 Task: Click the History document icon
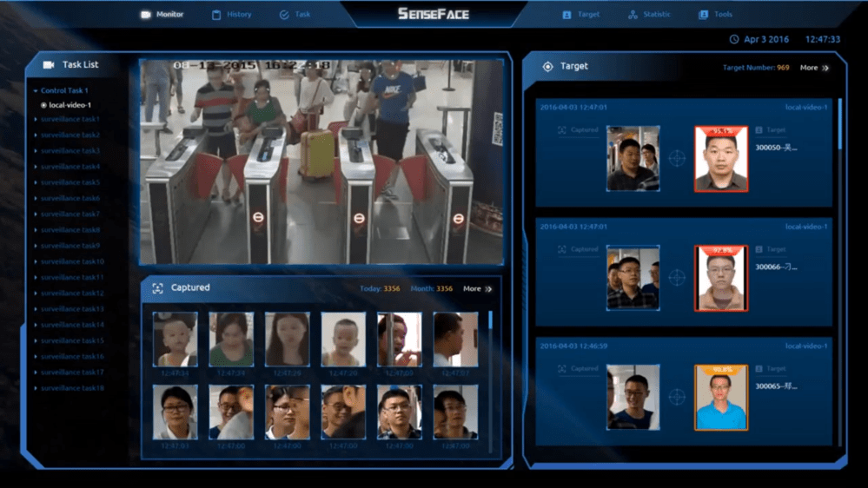tap(216, 15)
